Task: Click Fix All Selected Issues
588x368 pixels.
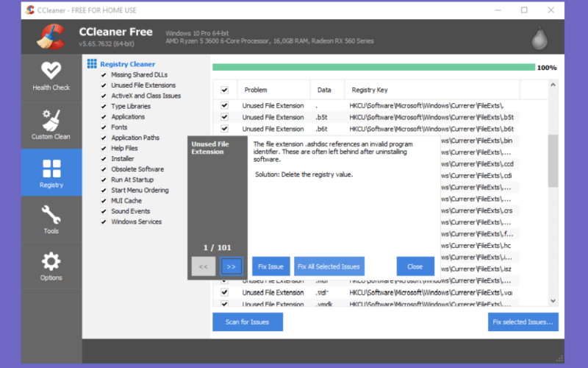Action: pos(329,266)
